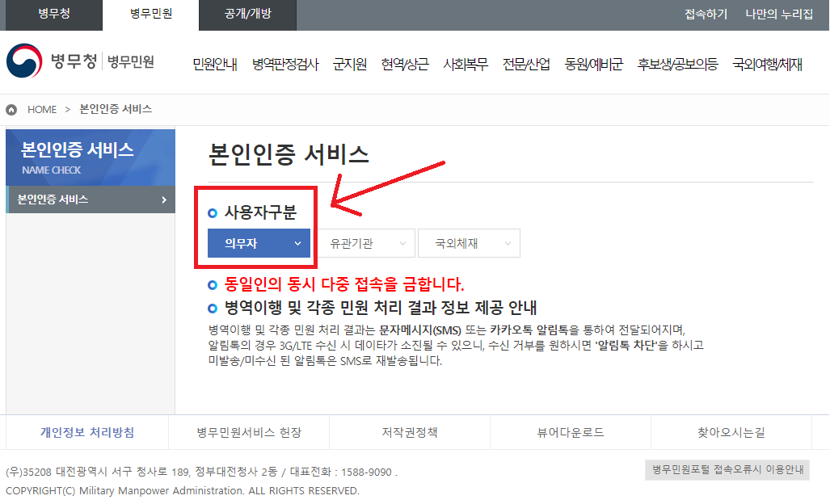This screenshot has width=830, height=504.
Task: Open the 병역판정검사 menu
Action: click(284, 65)
